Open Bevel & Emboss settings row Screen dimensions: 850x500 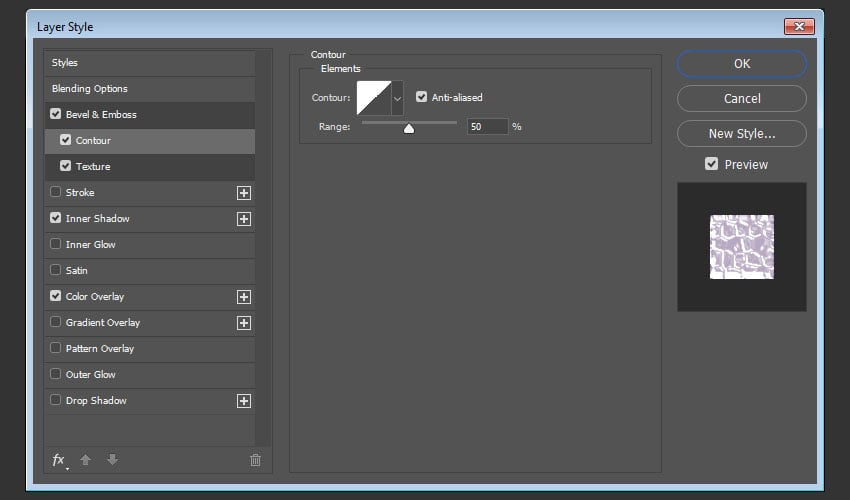point(150,114)
